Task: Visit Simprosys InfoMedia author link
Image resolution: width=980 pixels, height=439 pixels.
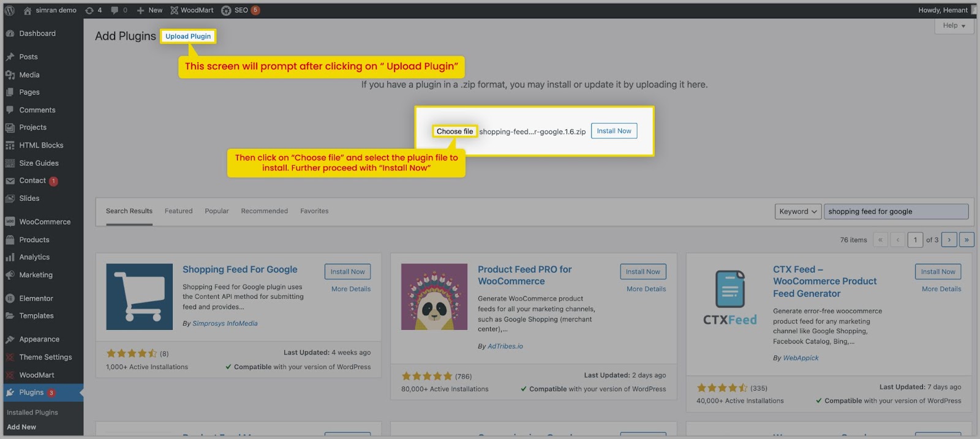Action: [x=225, y=323]
